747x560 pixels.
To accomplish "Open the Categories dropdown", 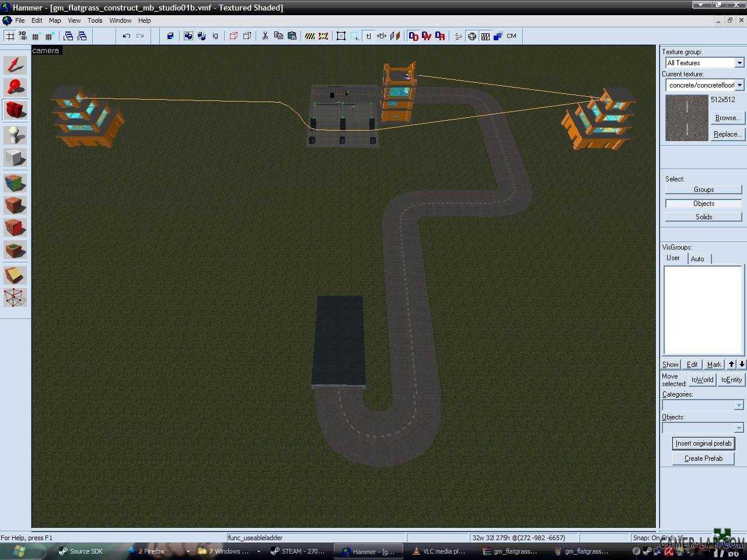I will point(739,405).
